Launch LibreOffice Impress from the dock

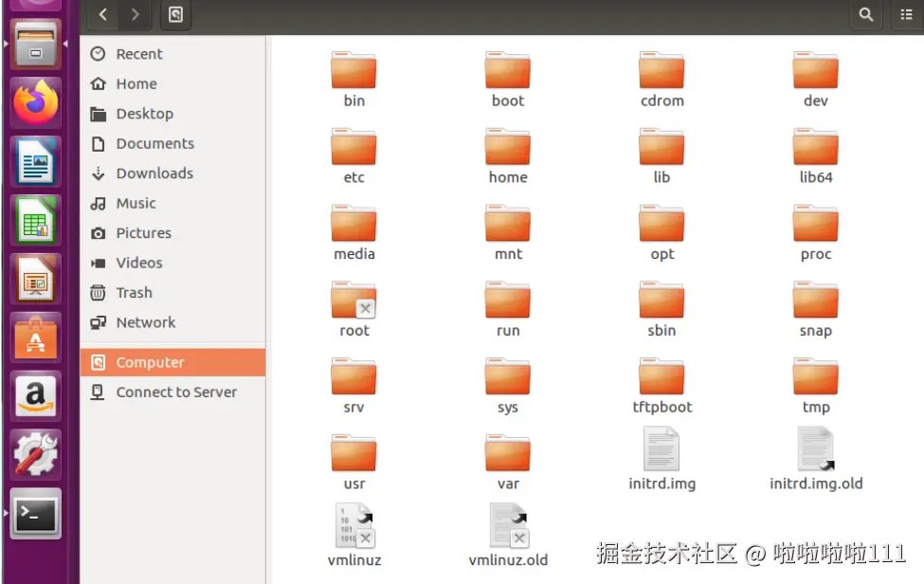click(x=36, y=279)
